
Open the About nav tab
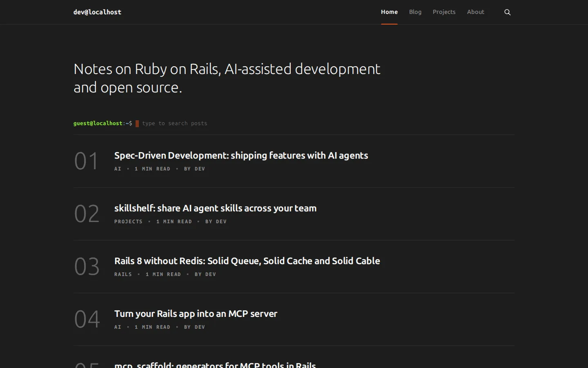[x=476, y=12]
